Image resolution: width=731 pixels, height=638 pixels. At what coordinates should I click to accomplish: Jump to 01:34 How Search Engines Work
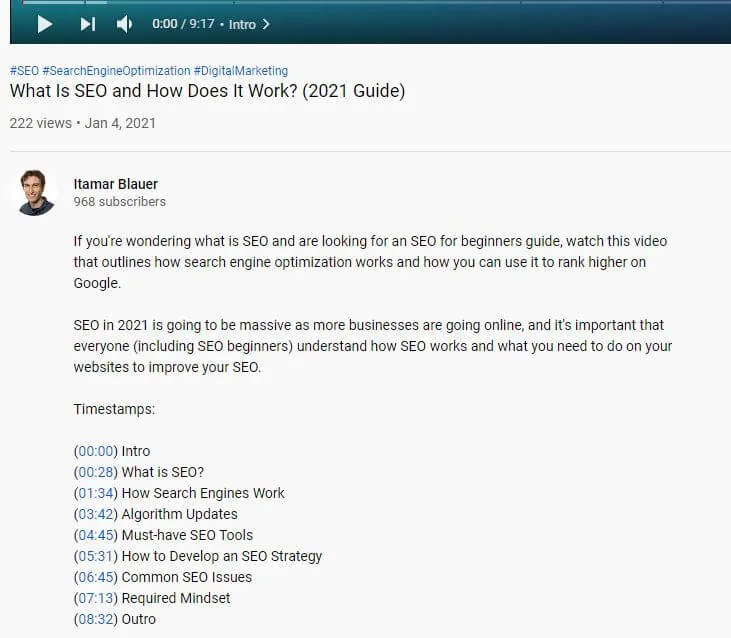[96, 493]
